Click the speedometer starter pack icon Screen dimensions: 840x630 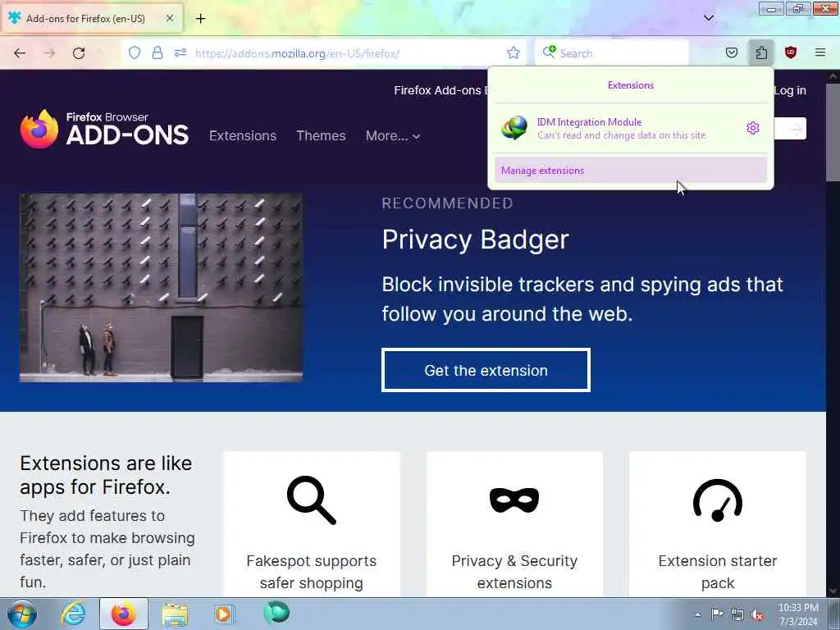pyautogui.click(x=717, y=500)
